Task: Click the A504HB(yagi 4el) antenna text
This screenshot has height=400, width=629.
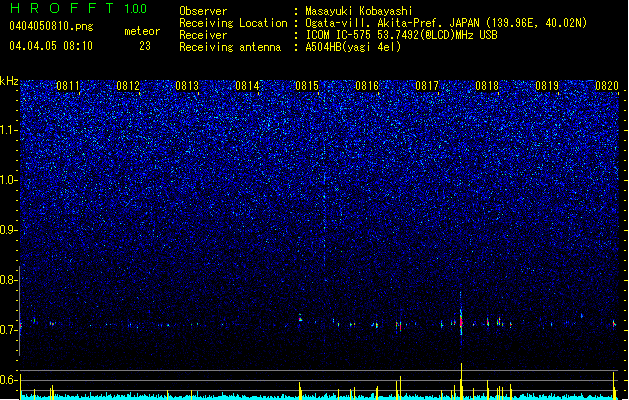Action: pos(353,47)
